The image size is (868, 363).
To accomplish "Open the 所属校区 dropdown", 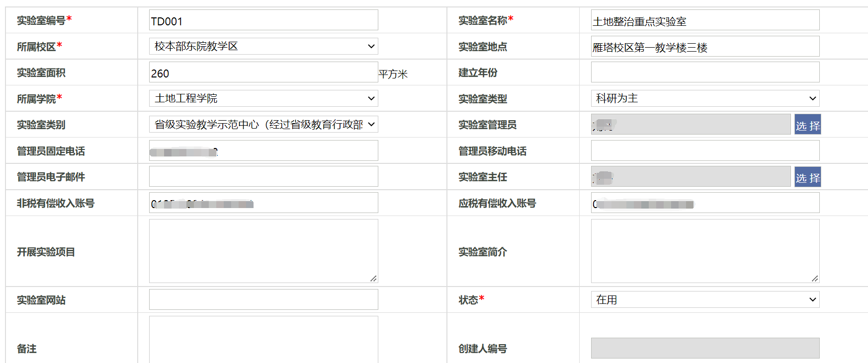I will click(263, 46).
